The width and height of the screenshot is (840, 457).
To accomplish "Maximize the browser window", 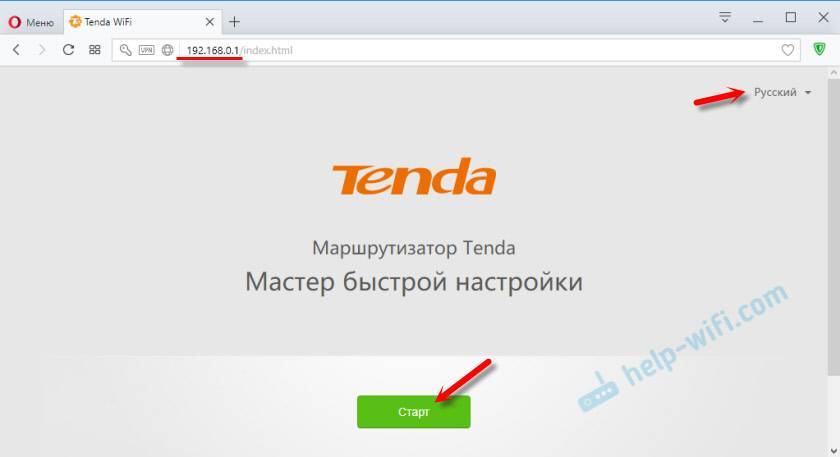I will click(x=791, y=18).
